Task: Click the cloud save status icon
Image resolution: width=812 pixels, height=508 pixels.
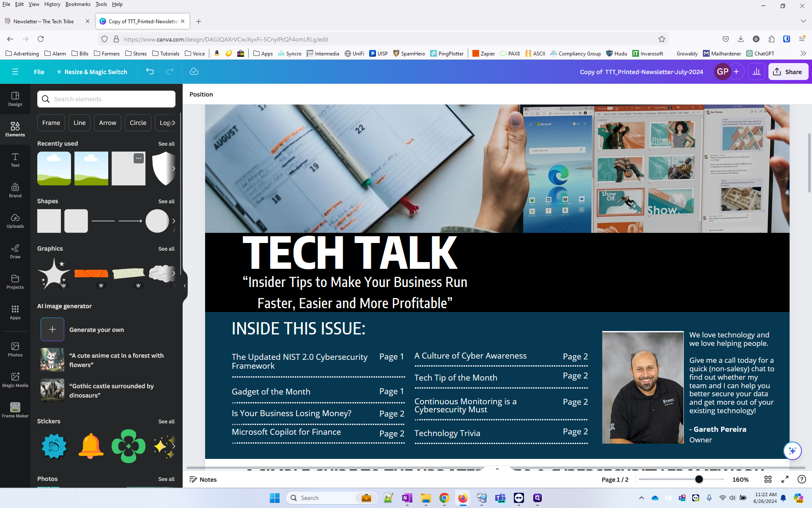Action: pos(194,72)
